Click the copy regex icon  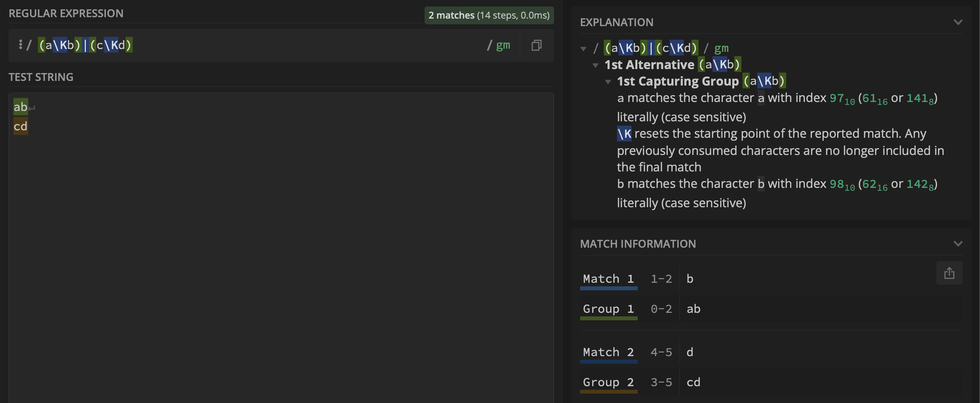coord(536,45)
